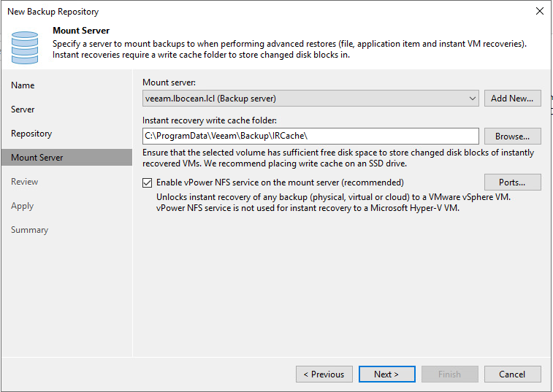
Task: Proceed with the Next button
Action: (x=386, y=374)
